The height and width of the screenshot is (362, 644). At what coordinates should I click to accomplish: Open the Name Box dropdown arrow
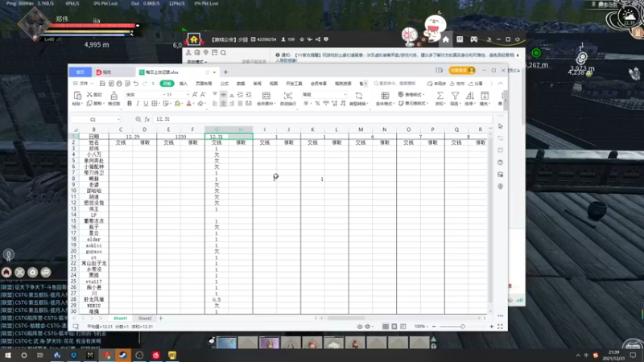pos(118,119)
